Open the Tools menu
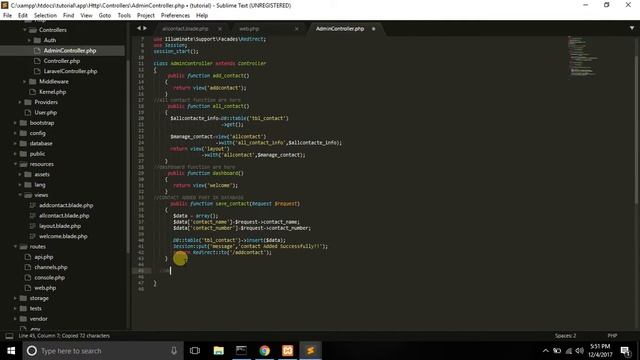Screen dimensions: 640x360 [124, 16]
